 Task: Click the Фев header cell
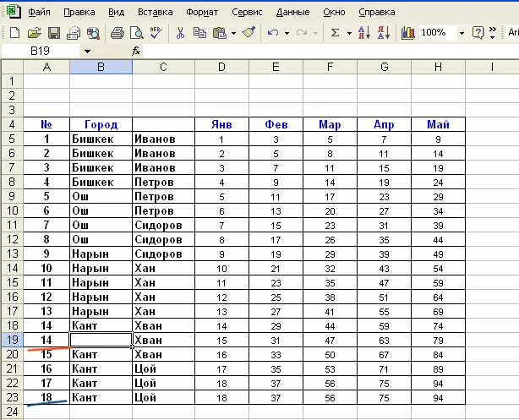[276, 124]
